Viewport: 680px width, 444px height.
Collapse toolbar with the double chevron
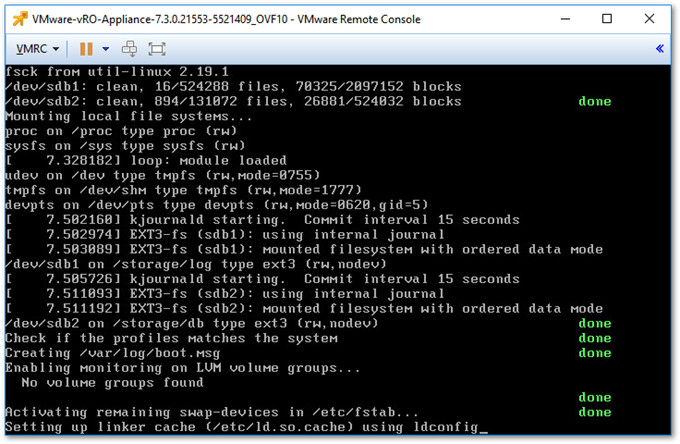pyautogui.click(x=659, y=49)
